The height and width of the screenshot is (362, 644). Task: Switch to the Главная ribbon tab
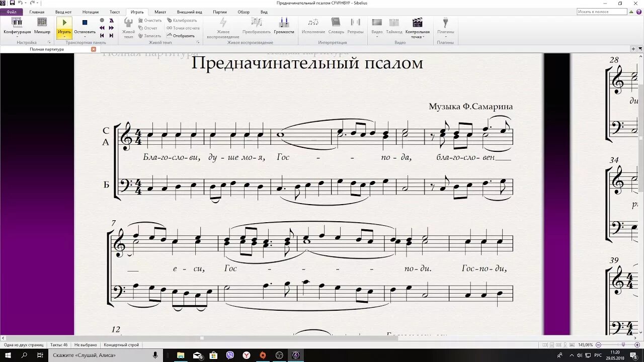[37, 12]
